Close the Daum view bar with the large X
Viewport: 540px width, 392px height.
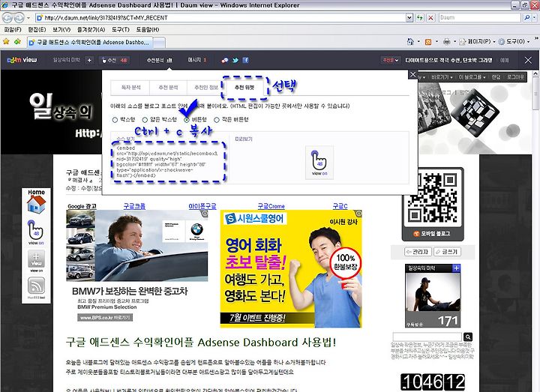(528, 60)
